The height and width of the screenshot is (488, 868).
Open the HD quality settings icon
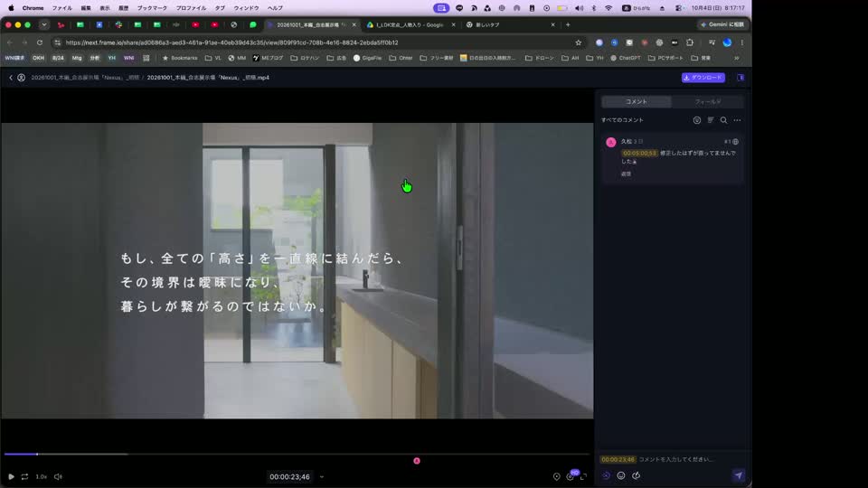(571, 476)
